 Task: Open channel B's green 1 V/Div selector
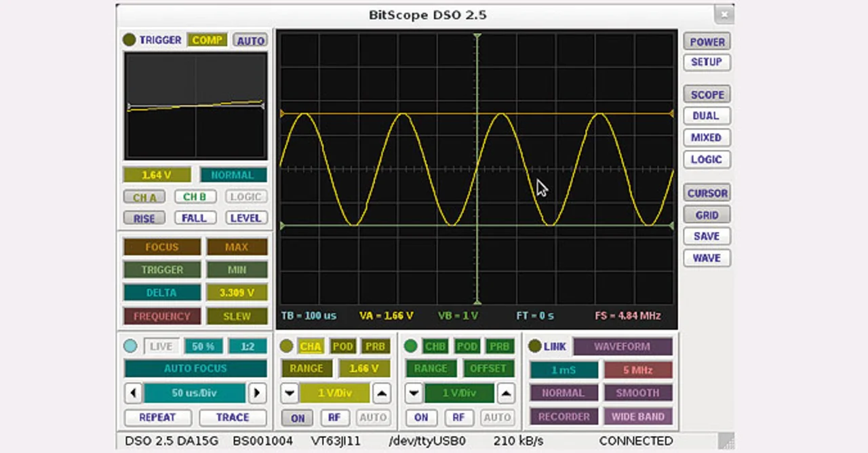pos(459,393)
